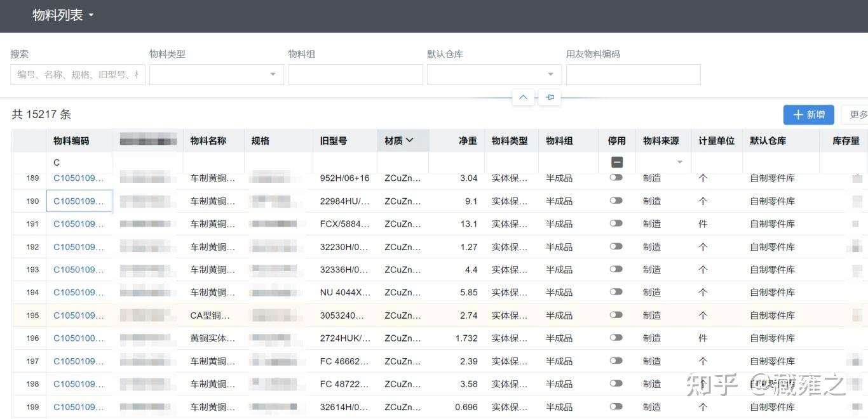Click the 物料组 filter field
Image resolution: width=868 pixels, height=419 pixels.
click(x=355, y=75)
